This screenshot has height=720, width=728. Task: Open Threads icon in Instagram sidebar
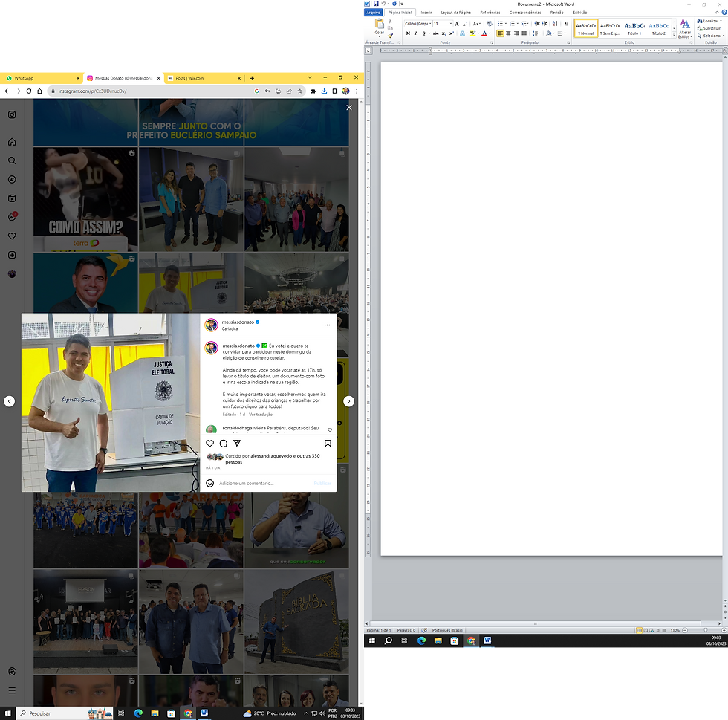(x=12, y=671)
